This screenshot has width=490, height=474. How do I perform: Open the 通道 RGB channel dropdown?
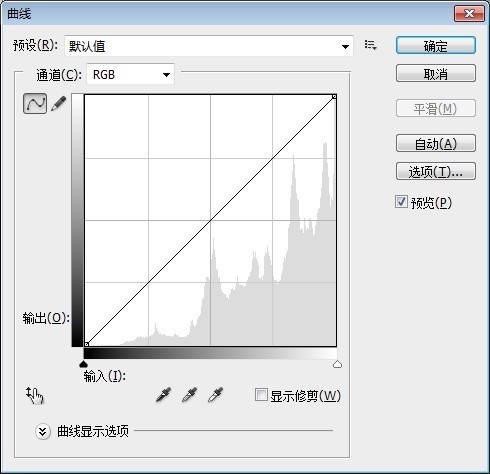coord(130,74)
